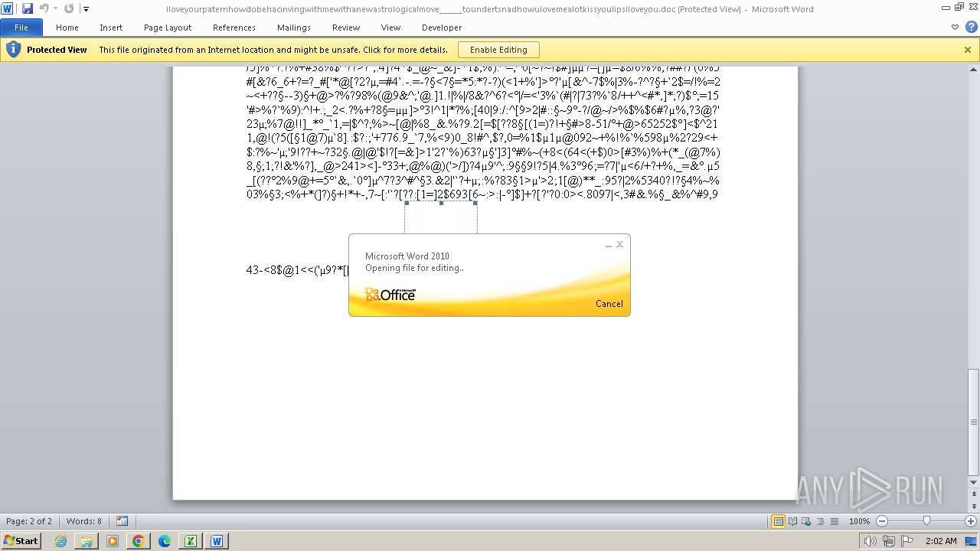The width and height of the screenshot is (980, 551).
Task: Open the File tab
Action: [21, 28]
